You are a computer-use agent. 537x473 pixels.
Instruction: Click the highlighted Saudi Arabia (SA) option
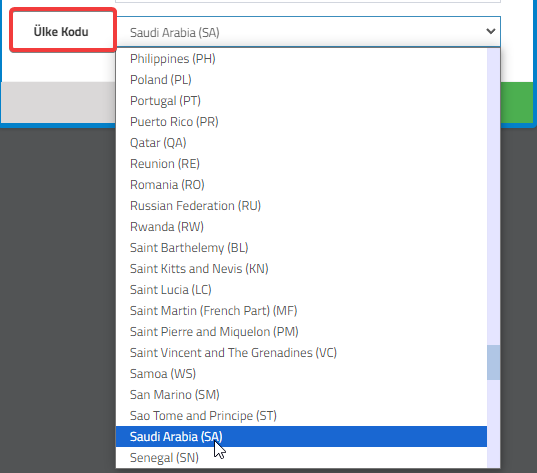301,437
